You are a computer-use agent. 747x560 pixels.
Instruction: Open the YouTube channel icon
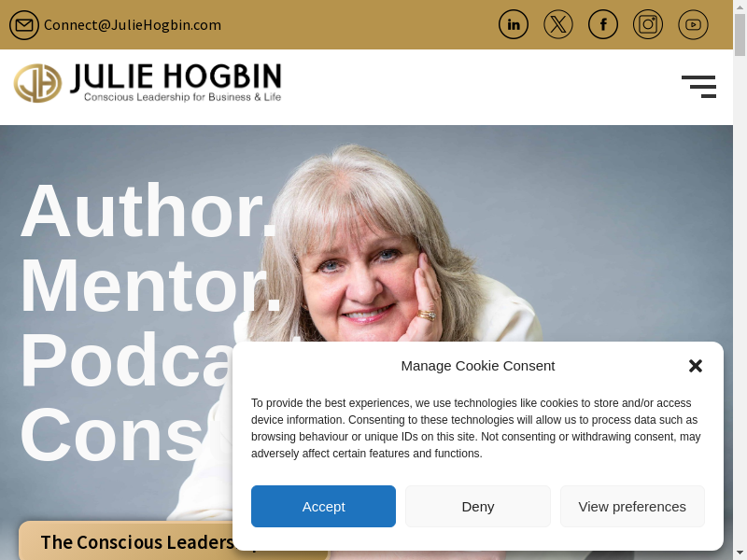point(693,24)
